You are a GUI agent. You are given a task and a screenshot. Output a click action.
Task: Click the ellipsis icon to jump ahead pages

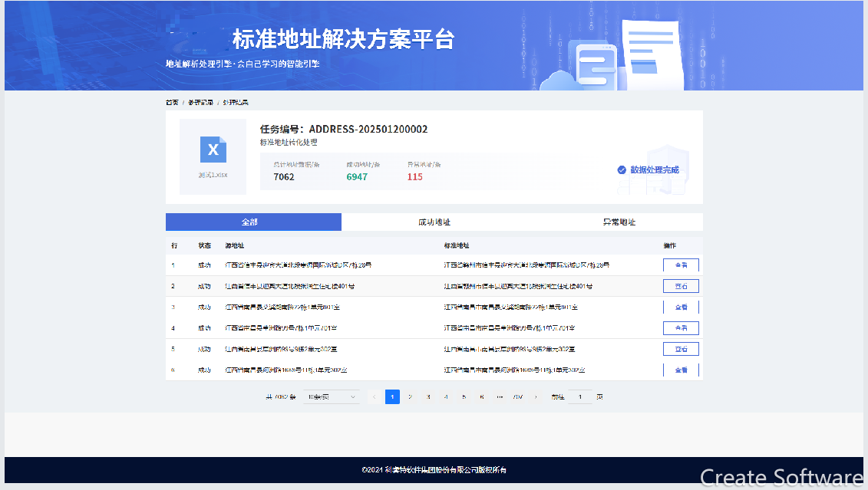pos(500,396)
